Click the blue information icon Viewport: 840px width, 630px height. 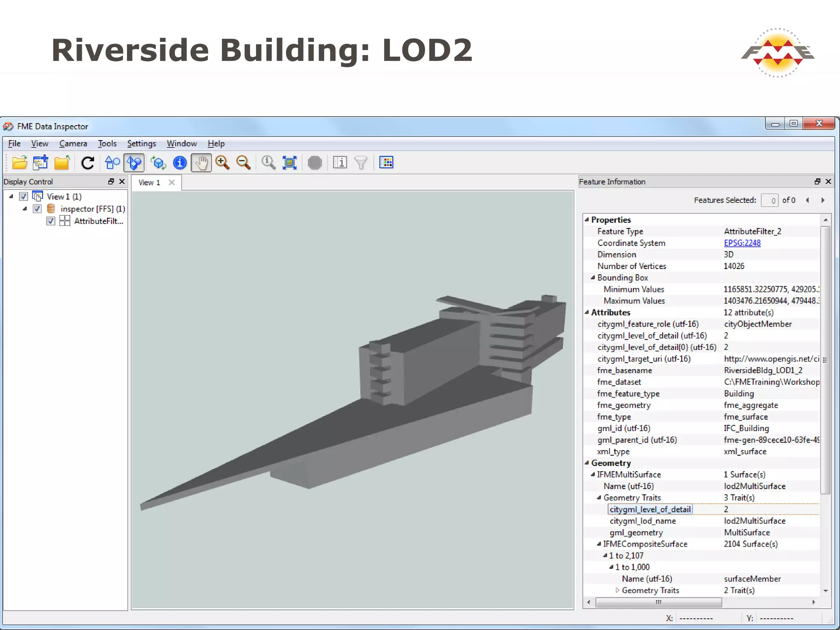click(180, 163)
